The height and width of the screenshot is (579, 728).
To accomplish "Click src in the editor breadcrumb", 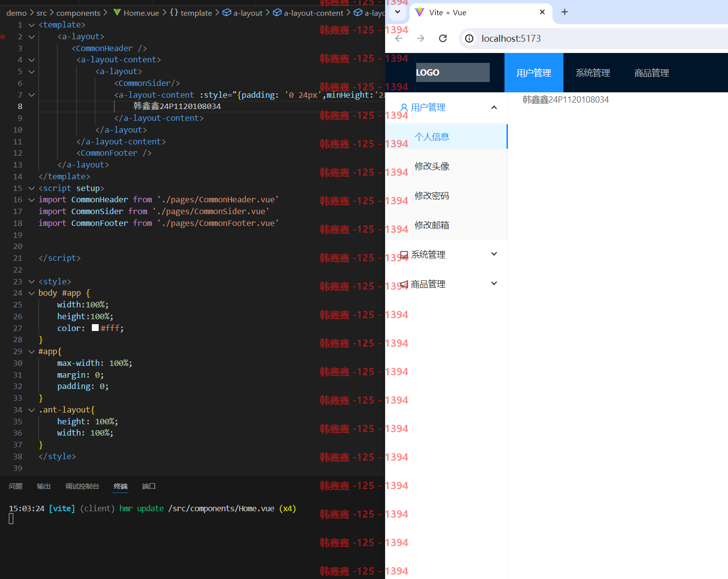I will click(41, 13).
